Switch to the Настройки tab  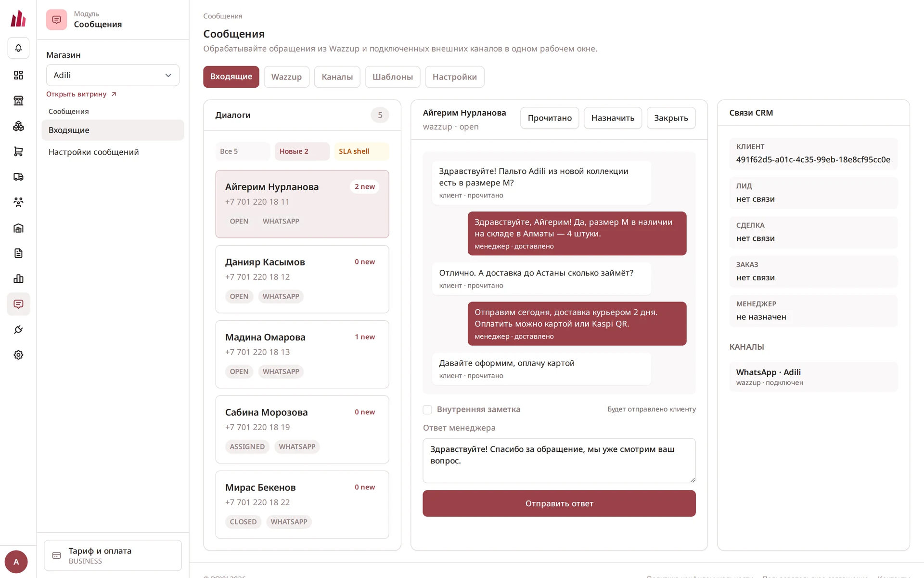[454, 77]
